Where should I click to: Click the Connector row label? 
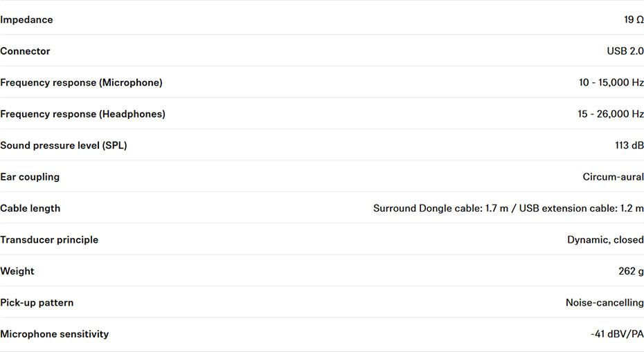pyautogui.click(x=25, y=51)
